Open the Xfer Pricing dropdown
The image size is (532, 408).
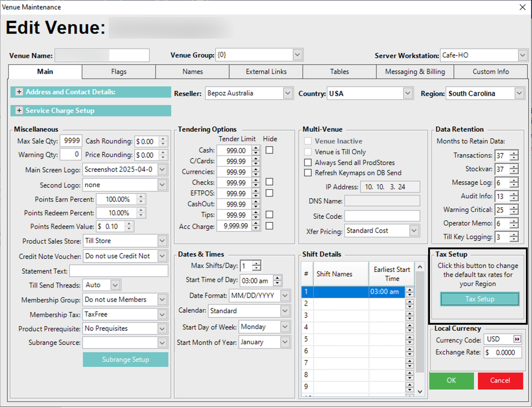point(414,231)
